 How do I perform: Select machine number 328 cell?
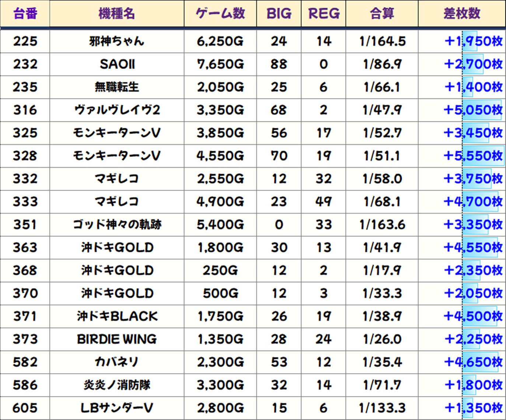25,156
